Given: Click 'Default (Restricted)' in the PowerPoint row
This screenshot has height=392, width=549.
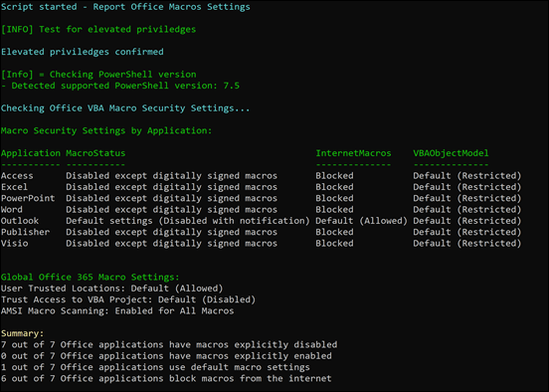Looking at the screenshot, I should (x=467, y=198).
